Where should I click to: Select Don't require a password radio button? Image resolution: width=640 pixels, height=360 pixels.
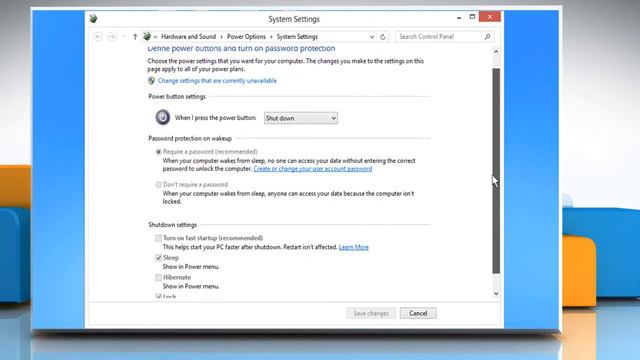tap(158, 184)
